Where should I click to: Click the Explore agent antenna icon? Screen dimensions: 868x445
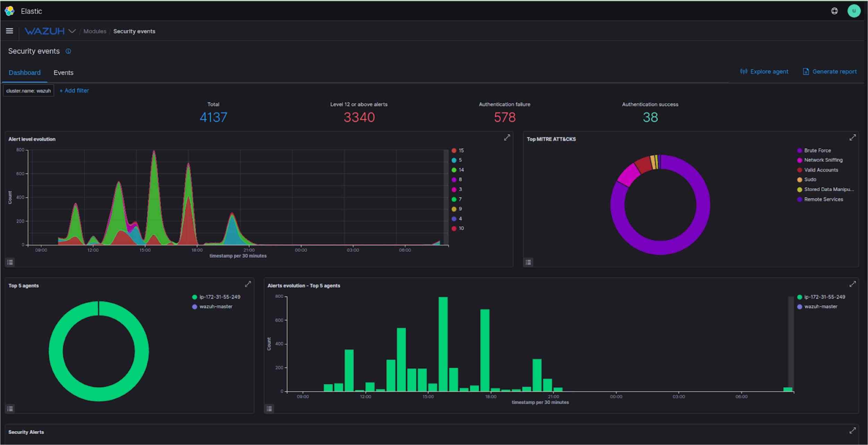743,71
